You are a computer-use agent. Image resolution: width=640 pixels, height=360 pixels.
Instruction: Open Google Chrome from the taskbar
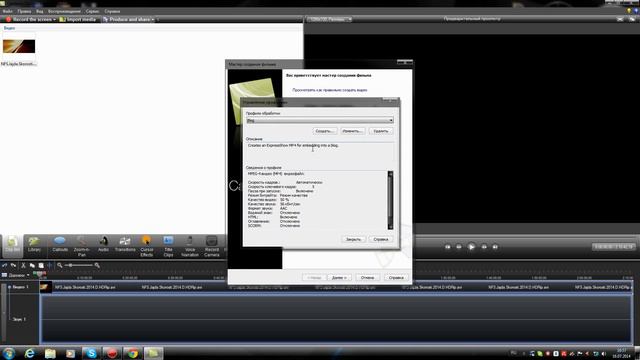coord(132,353)
